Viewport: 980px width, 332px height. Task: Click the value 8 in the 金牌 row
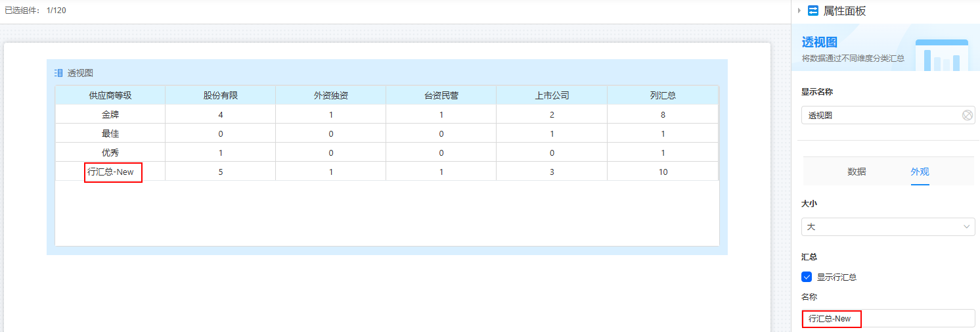click(x=663, y=114)
